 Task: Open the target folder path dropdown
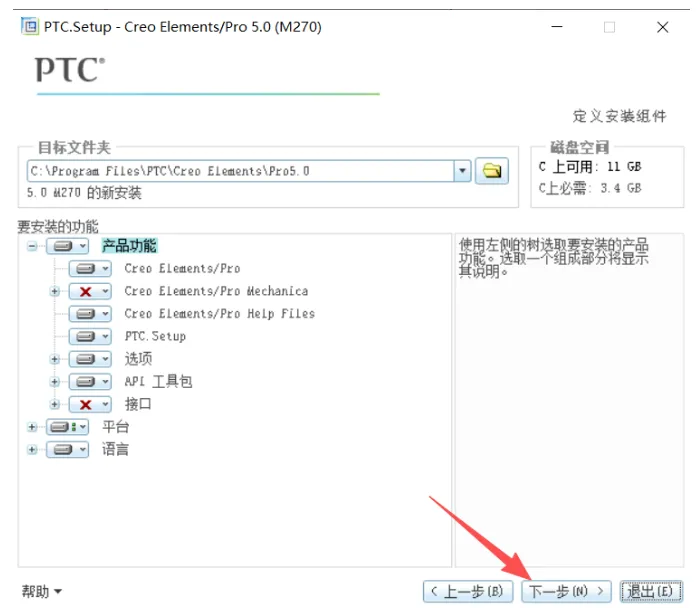click(462, 171)
